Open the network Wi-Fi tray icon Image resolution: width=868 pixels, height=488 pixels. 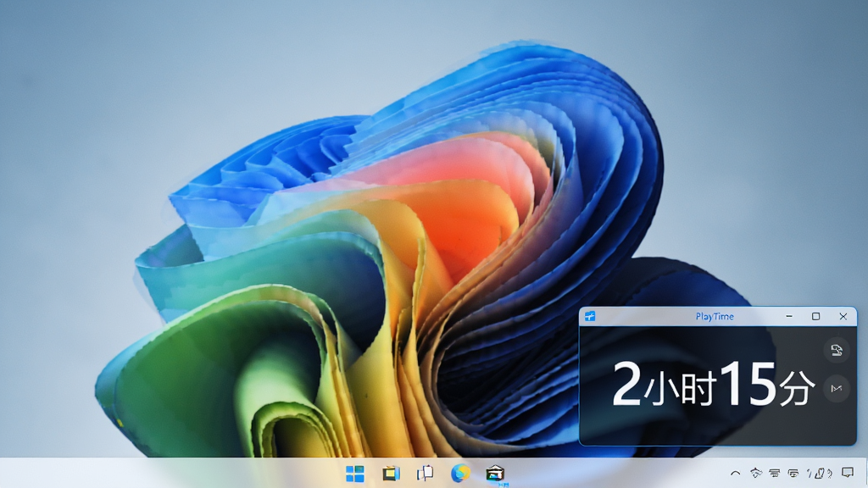tap(755, 473)
